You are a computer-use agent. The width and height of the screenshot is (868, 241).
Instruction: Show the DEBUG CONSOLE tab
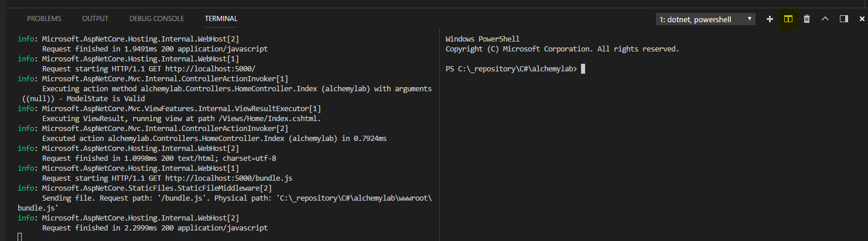point(156,19)
